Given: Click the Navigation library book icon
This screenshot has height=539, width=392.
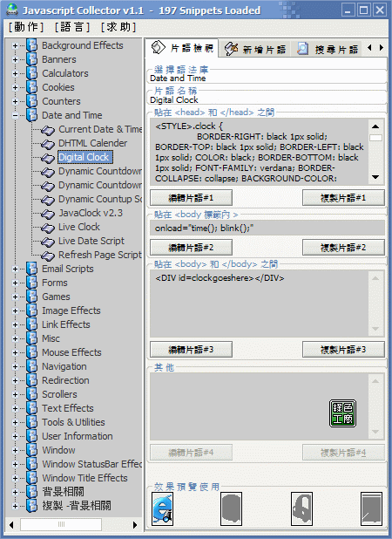Looking at the screenshot, I should [x=32, y=366].
